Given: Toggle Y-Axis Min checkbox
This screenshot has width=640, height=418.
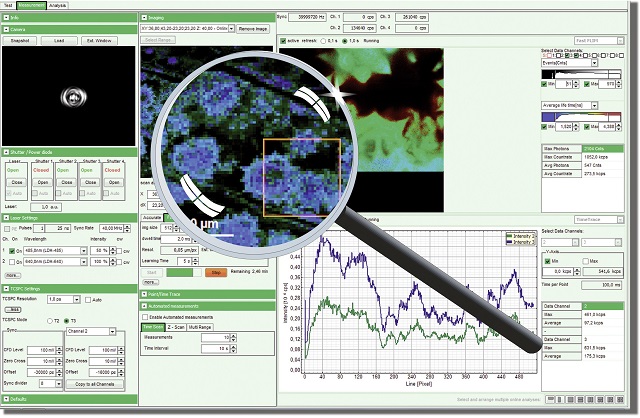Looking at the screenshot, I should coord(548,261).
